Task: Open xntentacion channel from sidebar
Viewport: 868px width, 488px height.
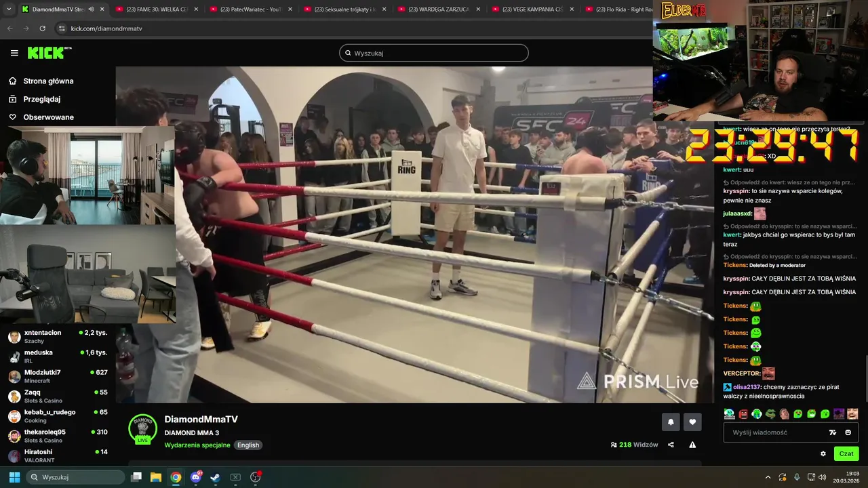Action: 58,336
